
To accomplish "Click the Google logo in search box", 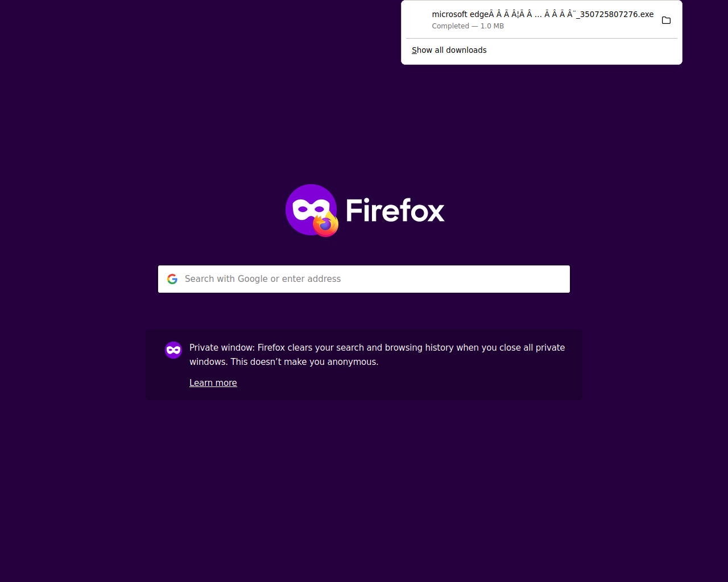I will tap(172, 279).
